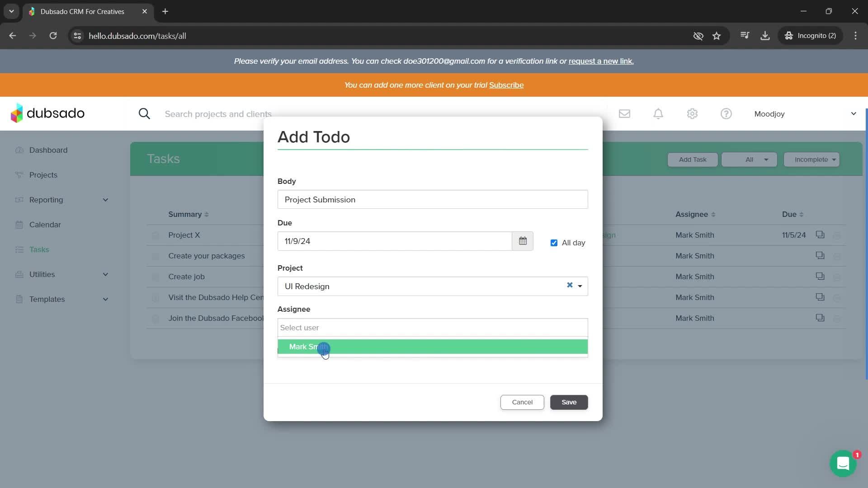Close the Dubsado CRM browser tab
The height and width of the screenshot is (488, 868).
pos(145,11)
